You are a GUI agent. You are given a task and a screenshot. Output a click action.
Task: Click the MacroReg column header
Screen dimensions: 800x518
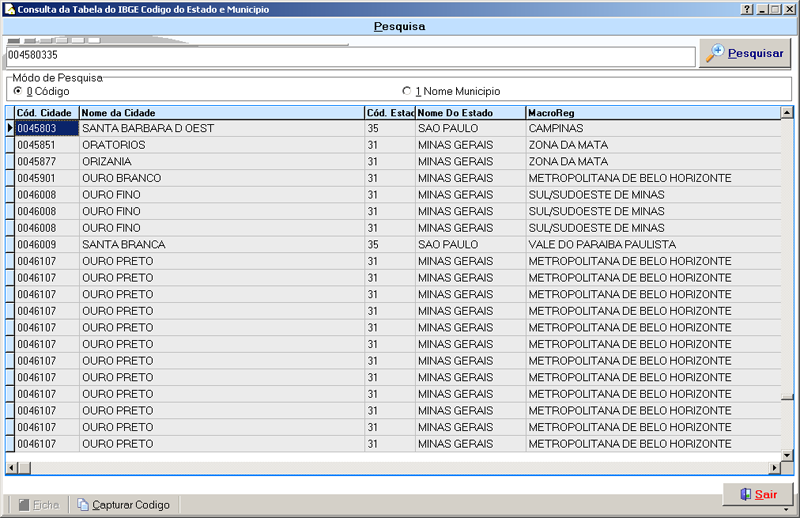(650, 113)
